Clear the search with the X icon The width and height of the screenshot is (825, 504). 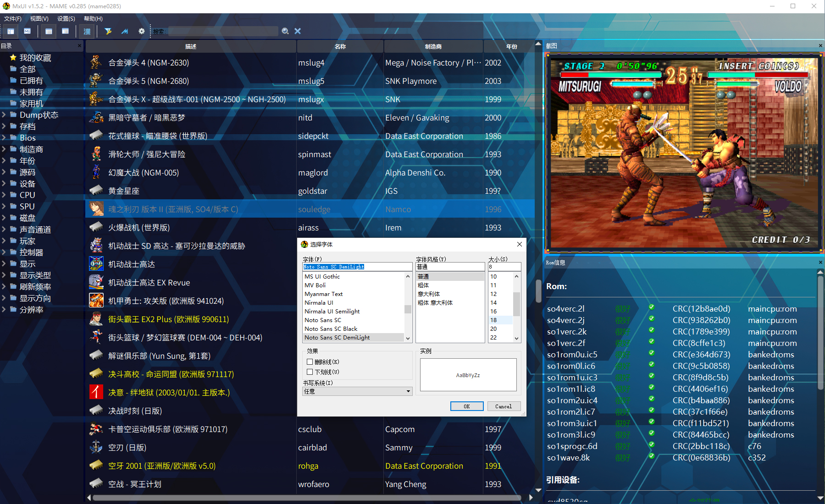[x=298, y=31]
